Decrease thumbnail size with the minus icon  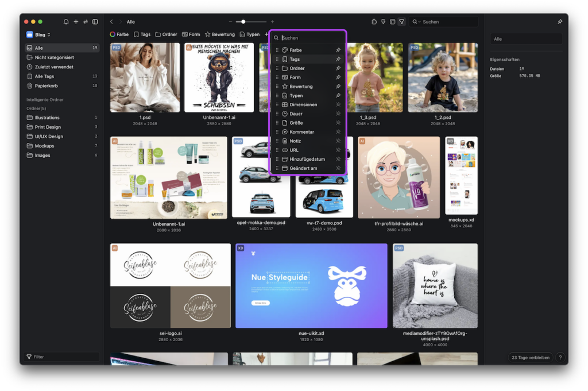(x=230, y=22)
